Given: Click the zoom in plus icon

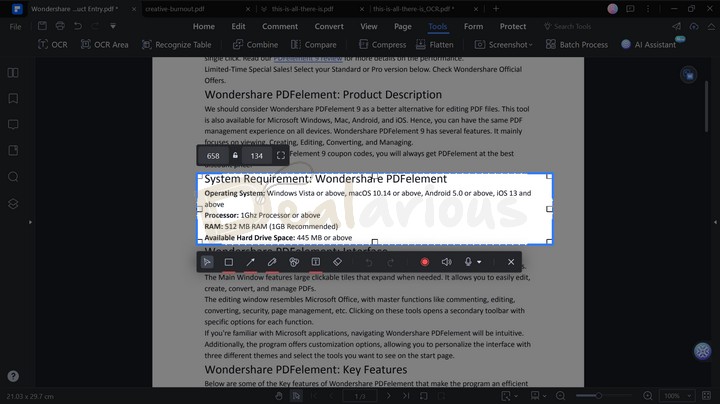Looking at the screenshot, I should click(647, 396).
